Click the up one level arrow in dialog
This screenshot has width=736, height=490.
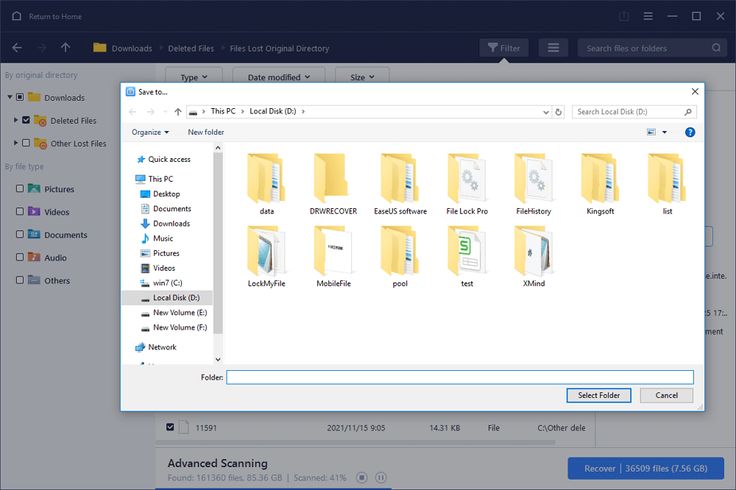[x=178, y=112]
